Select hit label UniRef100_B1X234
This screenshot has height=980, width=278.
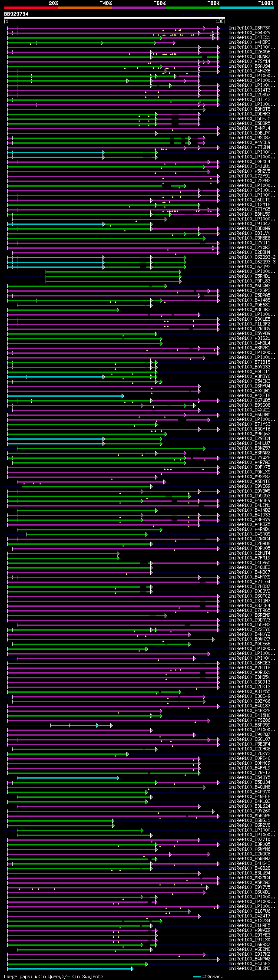pyautogui.click(x=249, y=921)
